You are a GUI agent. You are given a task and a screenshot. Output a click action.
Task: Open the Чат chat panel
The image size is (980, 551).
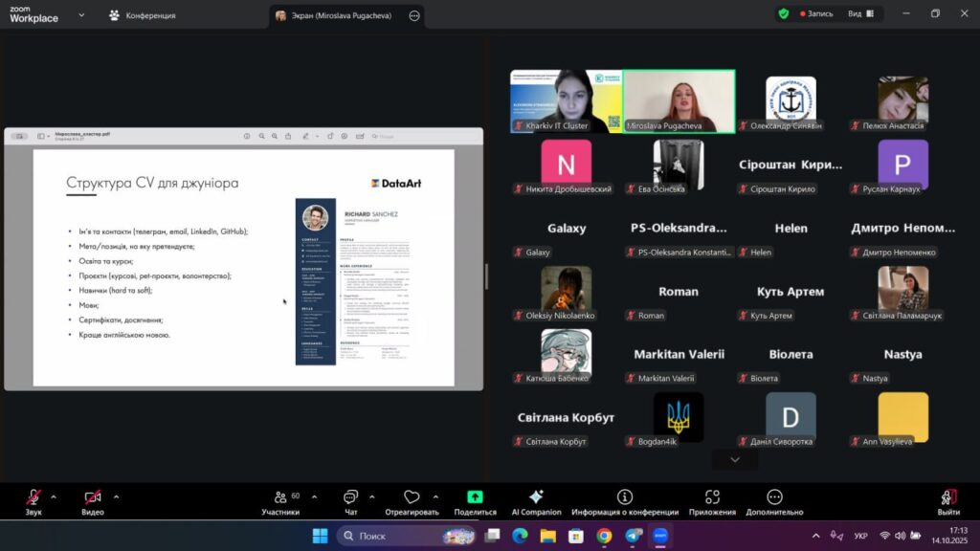click(x=350, y=497)
